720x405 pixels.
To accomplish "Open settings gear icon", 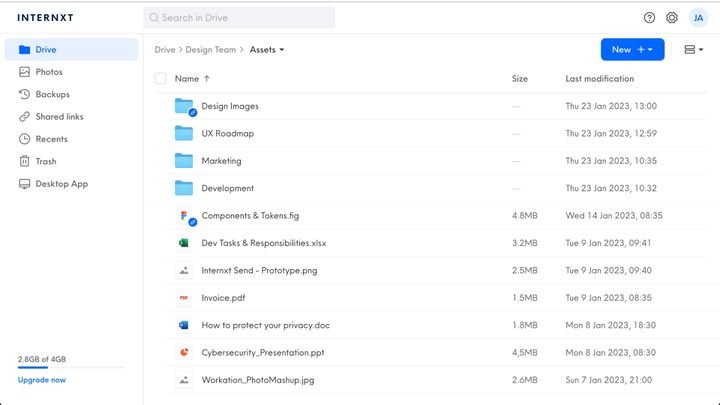I will pos(672,18).
